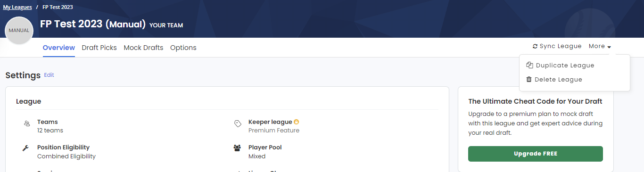Switch to the Draft Picks tab
This screenshot has width=644, height=172.
(x=99, y=48)
